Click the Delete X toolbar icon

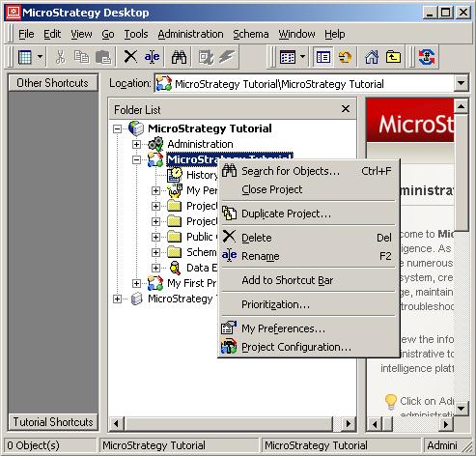(130, 57)
